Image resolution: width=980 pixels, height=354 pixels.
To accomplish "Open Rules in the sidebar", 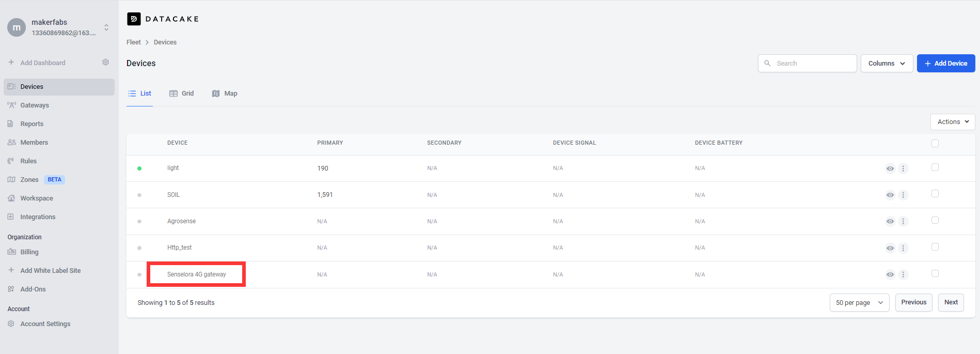I will coord(59,161).
